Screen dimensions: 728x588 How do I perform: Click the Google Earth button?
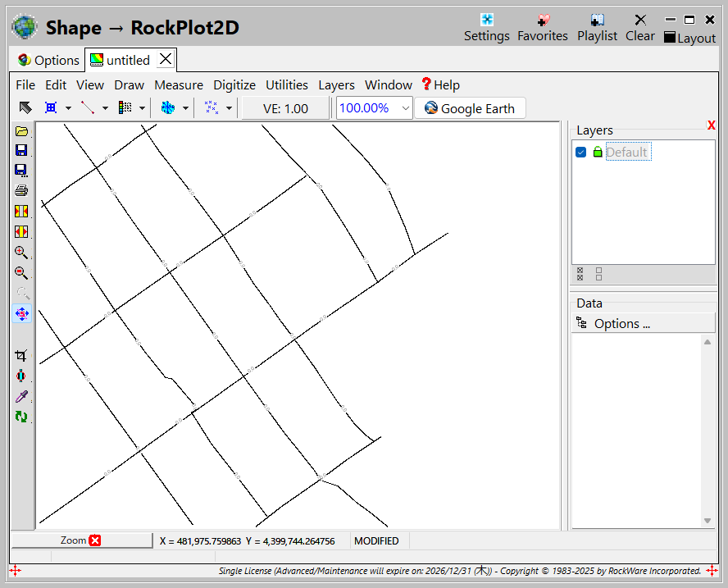(x=470, y=108)
